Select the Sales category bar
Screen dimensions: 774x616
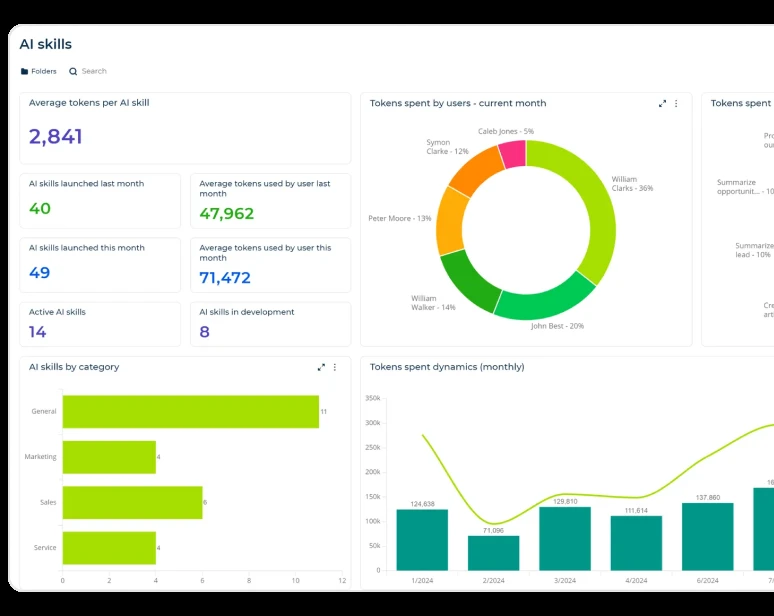click(x=132, y=502)
